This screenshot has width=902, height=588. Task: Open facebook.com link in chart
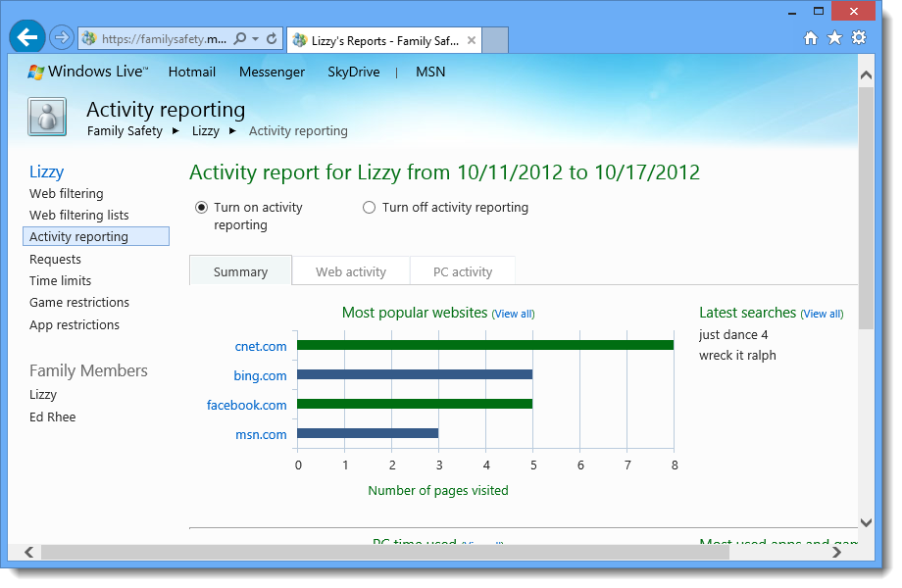pos(246,405)
